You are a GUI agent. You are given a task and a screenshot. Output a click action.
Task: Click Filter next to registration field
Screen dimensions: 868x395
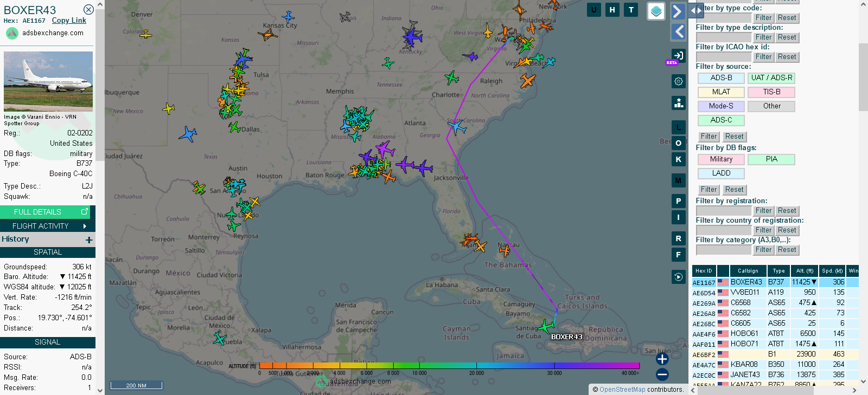click(x=763, y=211)
